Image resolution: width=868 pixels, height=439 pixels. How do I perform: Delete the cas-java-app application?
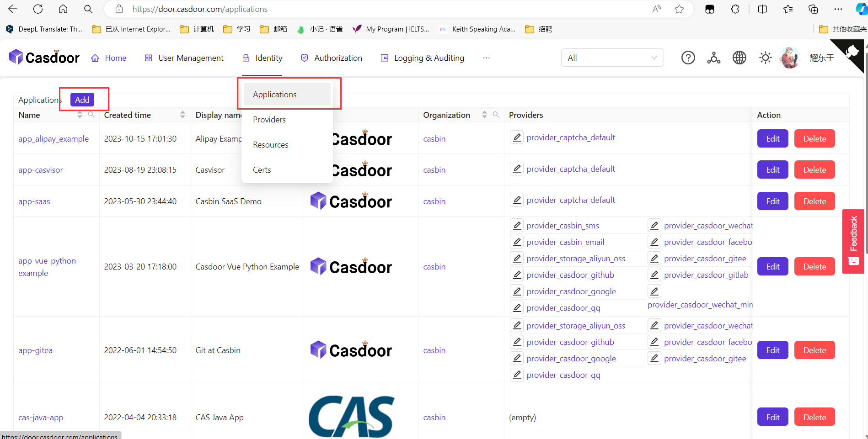click(814, 417)
